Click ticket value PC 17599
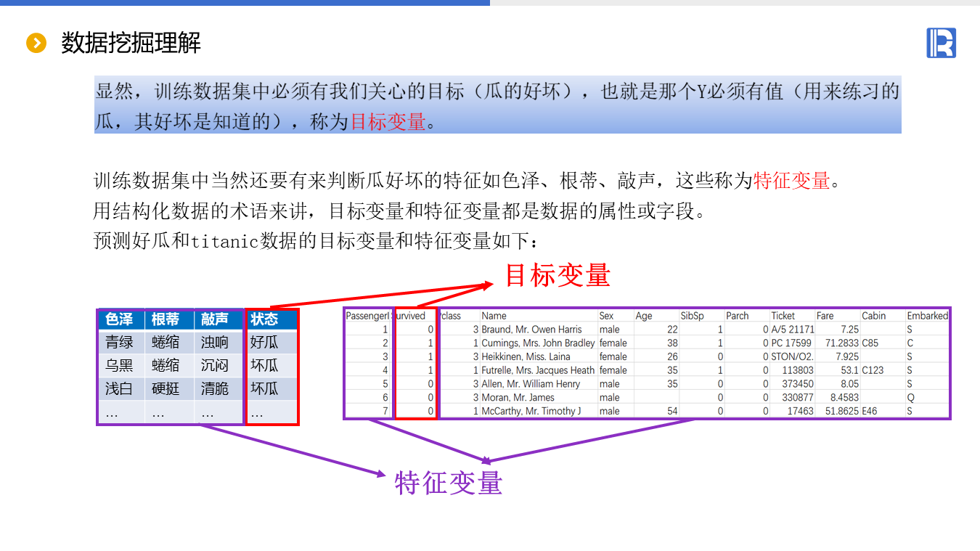This screenshot has width=980, height=551. [x=791, y=343]
